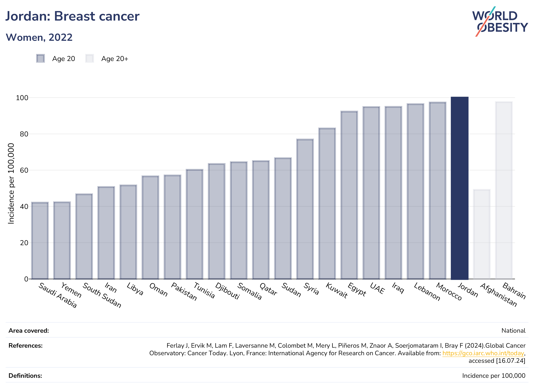The image size is (534, 392).
Task: Select the Yemen bar
Action: click(x=62, y=240)
